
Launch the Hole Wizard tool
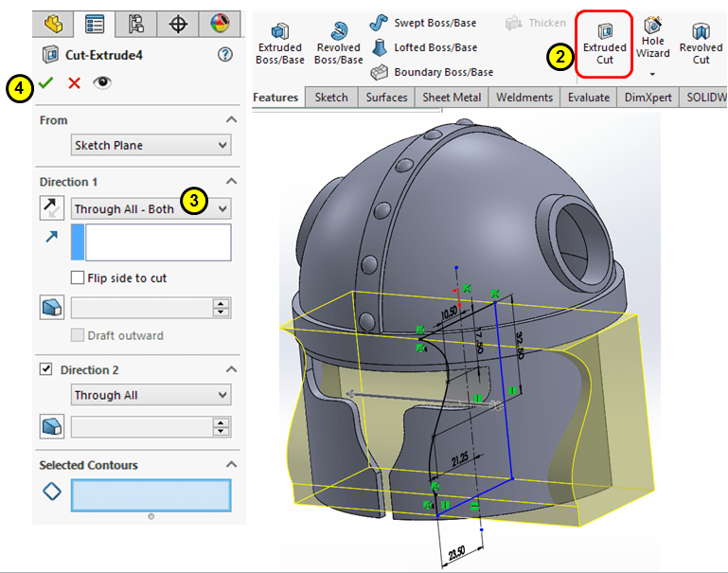pos(653,43)
